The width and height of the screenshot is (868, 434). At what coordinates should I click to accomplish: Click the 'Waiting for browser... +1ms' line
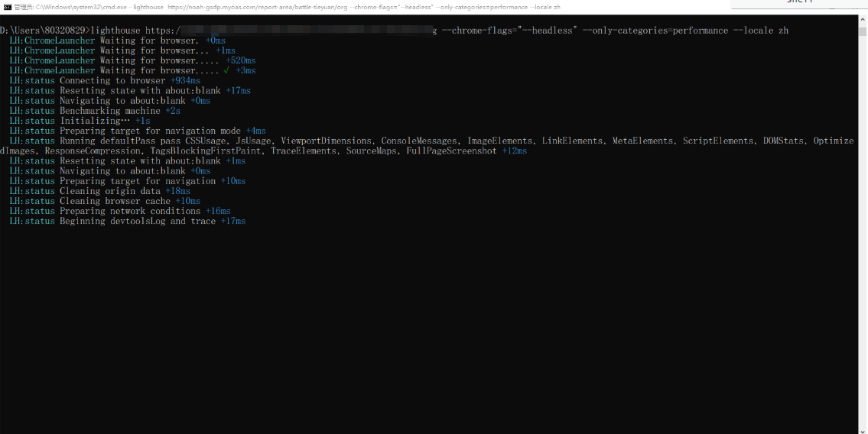[x=122, y=50]
